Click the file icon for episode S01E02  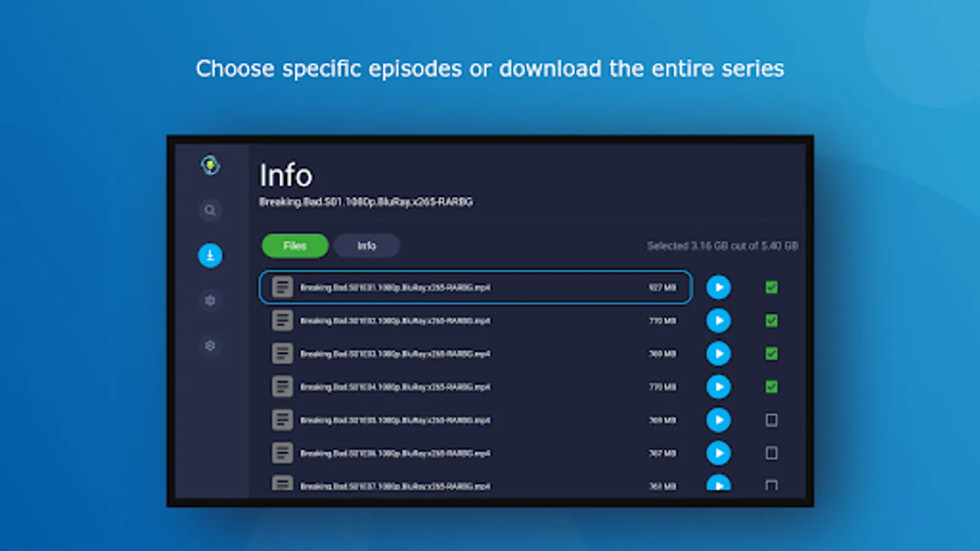(x=282, y=320)
